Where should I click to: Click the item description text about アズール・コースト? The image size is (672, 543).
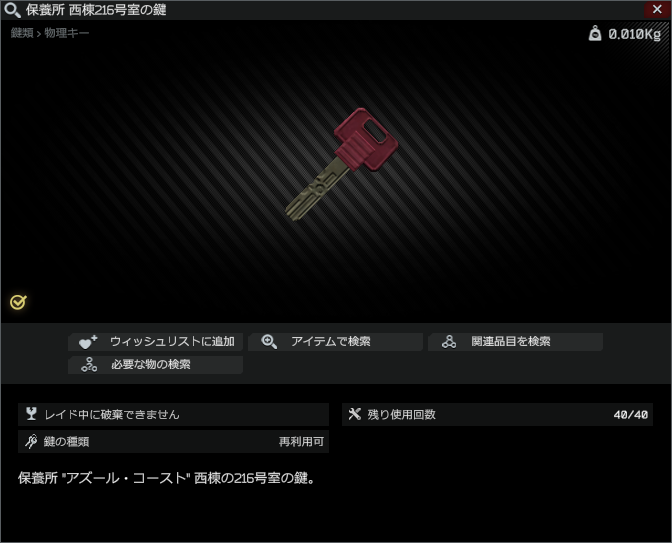click(167, 478)
